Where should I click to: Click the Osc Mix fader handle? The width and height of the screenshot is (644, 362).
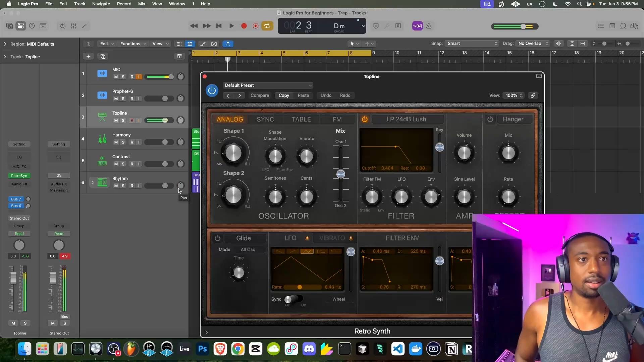pos(340,174)
